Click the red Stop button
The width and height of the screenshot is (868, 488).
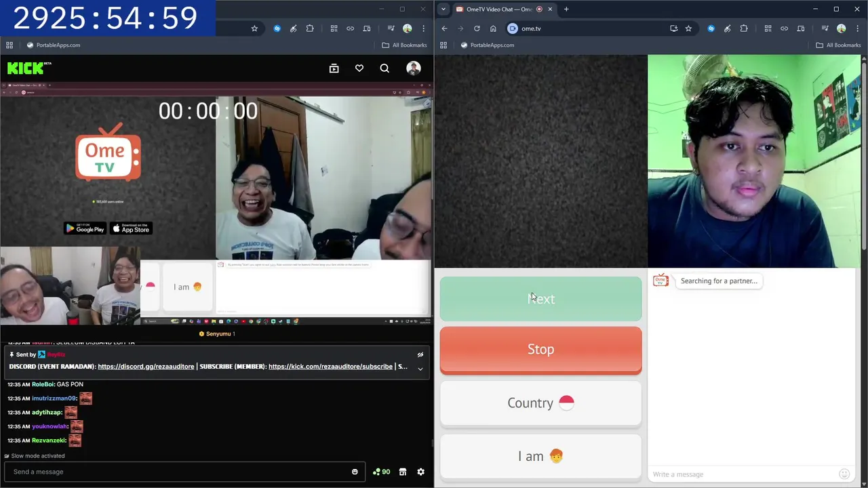[540, 350]
